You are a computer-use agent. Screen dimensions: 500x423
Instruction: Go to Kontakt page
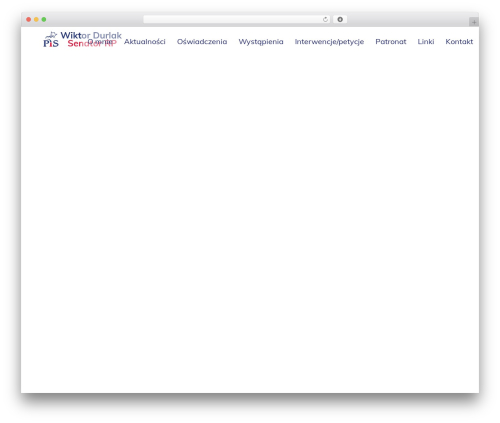(x=459, y=42)
